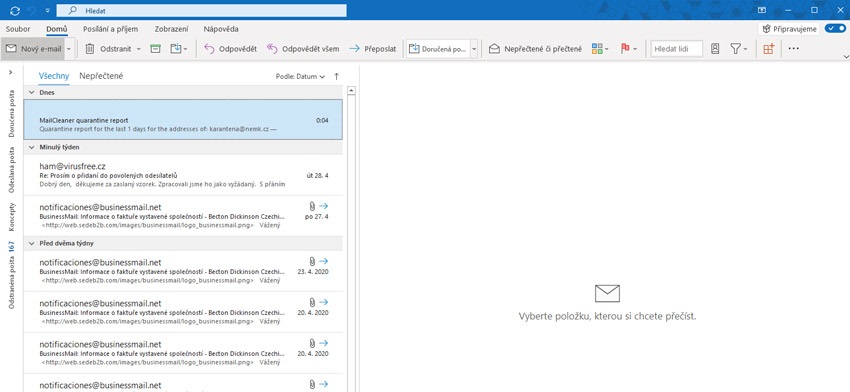
Task: Create a message with Nový e-mail
Action: click(x=33, y=49)
